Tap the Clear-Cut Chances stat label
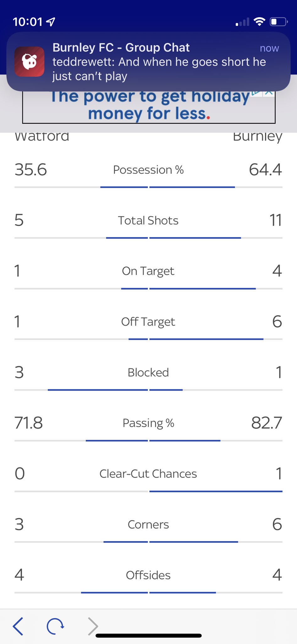 click(x=148, y=474)
